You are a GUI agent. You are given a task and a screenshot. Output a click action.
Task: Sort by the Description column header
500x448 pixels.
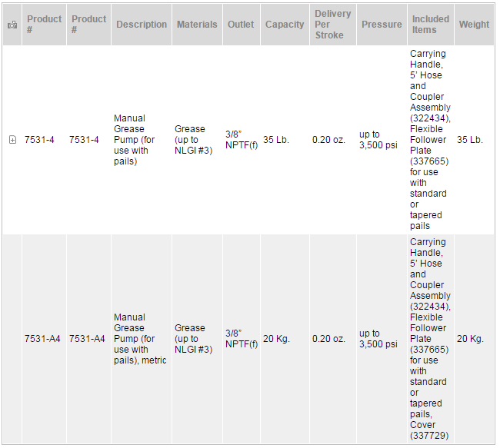[x=142, y=25]
